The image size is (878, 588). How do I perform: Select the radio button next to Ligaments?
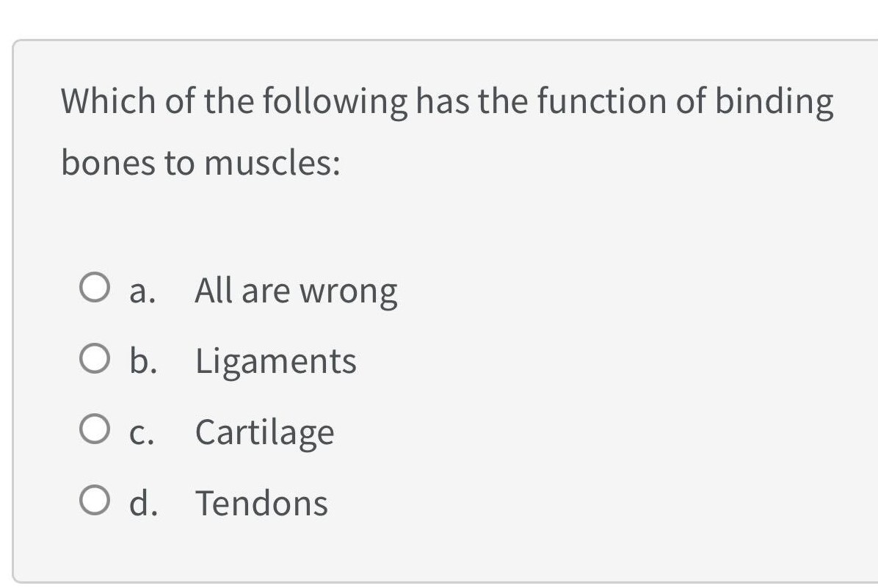[x=95, y=358]
